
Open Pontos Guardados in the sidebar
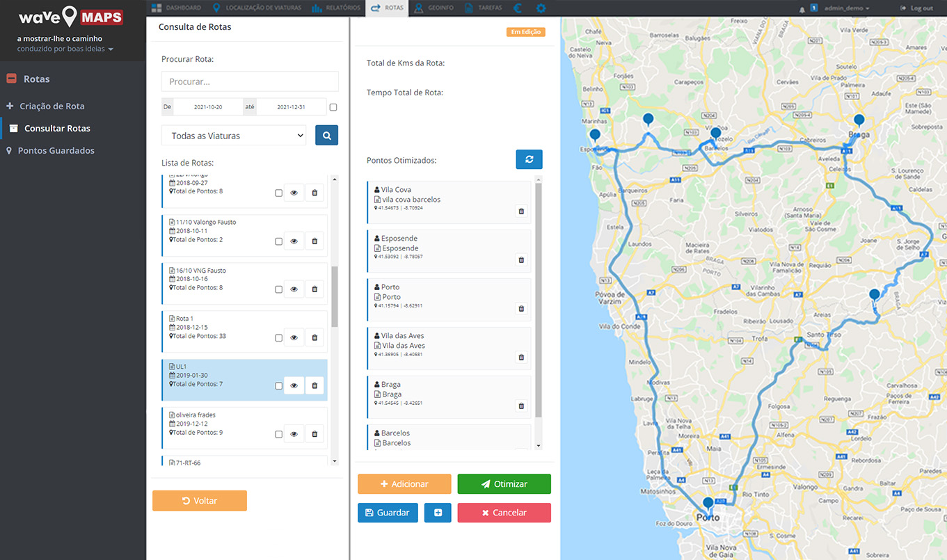(56, 150)
